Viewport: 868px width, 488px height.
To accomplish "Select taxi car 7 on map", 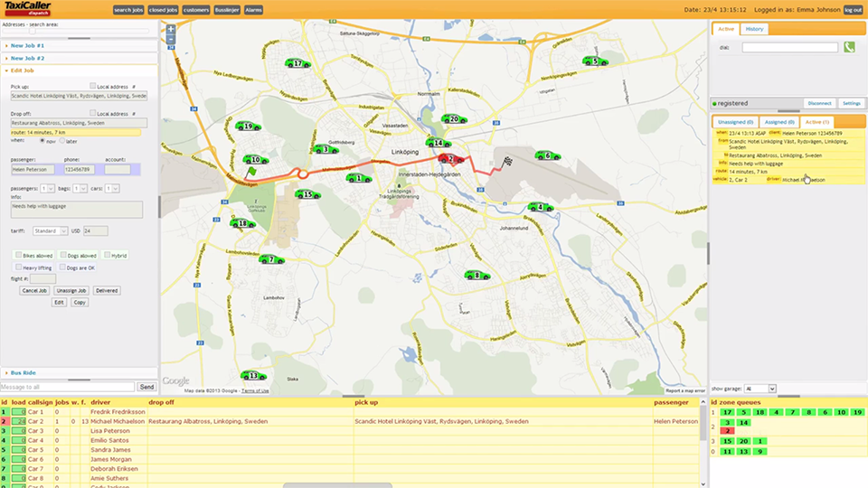I will point(271,259).
